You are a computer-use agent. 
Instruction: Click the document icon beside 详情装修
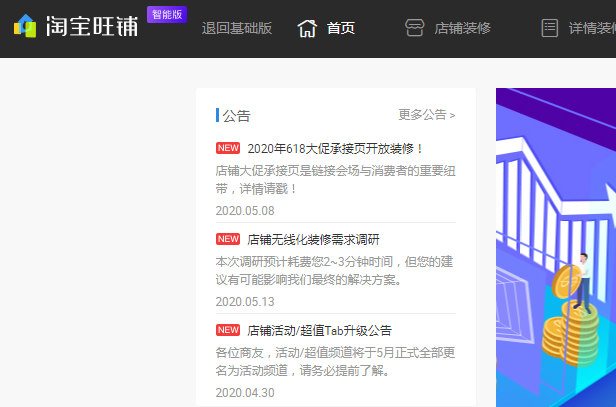[550, 28]
